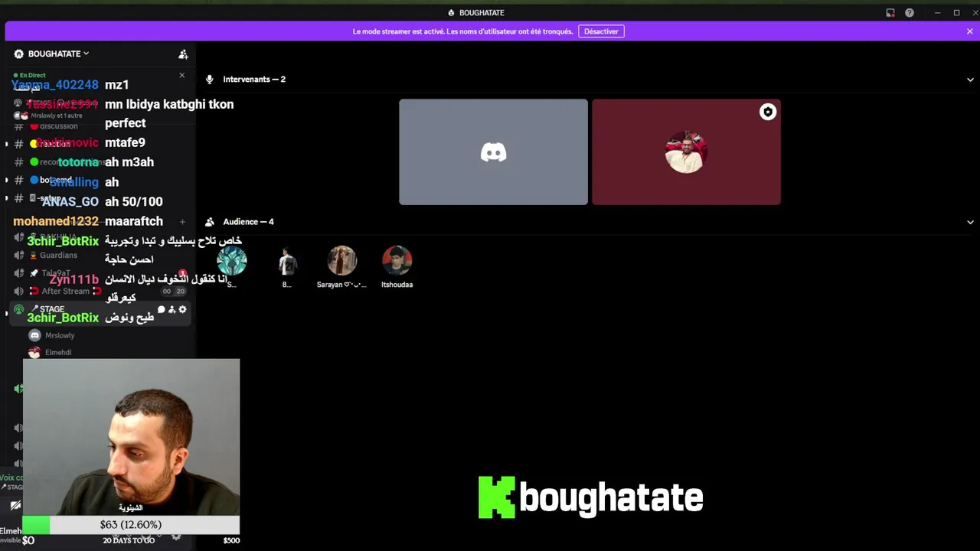980x551 pixels.
Task: Click the user settings gear at bottom
Action: coord(176,536)
